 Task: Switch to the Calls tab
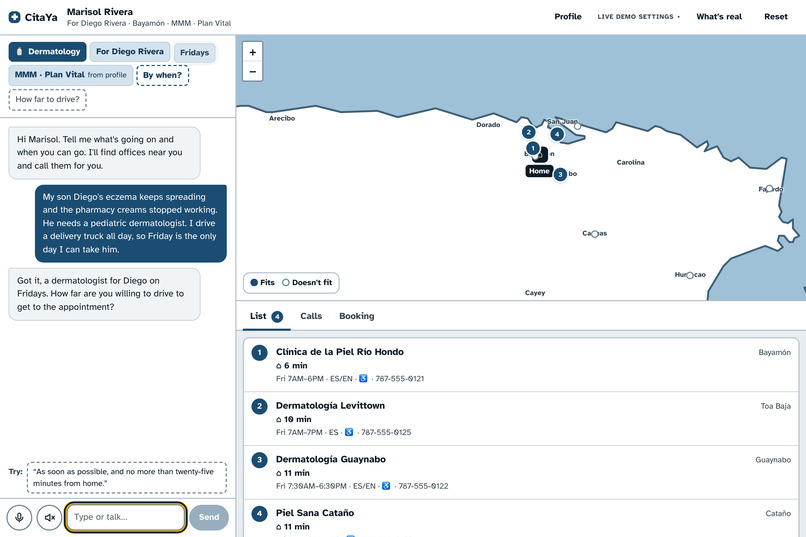click(x=311, y=316)
